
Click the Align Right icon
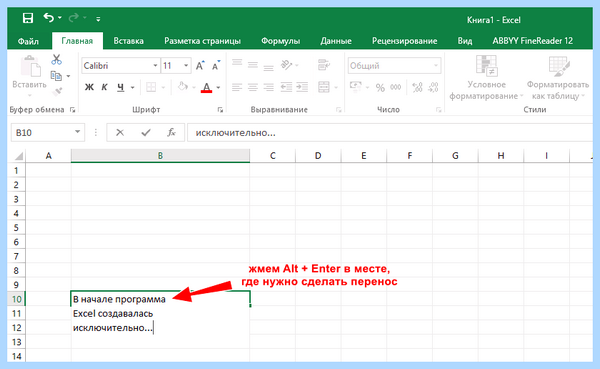click(x=269, y=87)
